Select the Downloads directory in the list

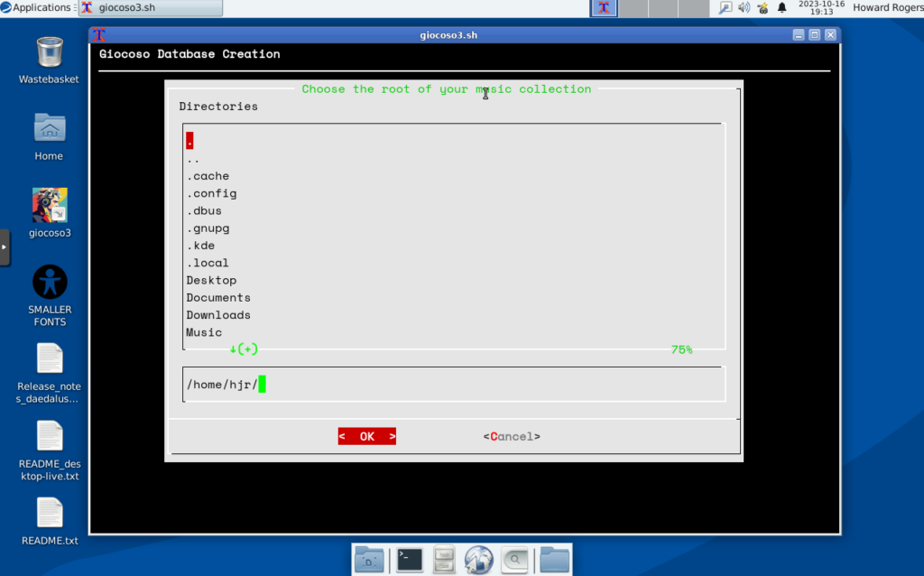point(218,315)
